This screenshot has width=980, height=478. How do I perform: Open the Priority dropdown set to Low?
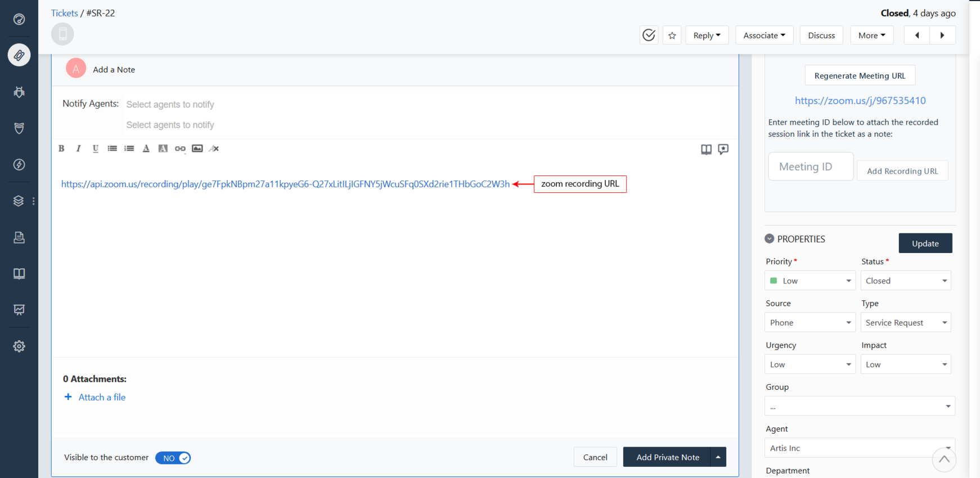coord(810,281)
